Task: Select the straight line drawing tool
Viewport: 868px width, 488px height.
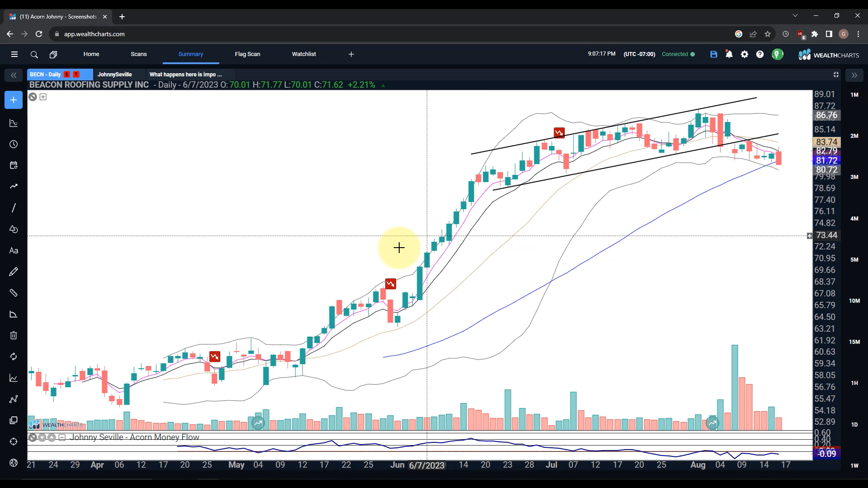Action: coord(14,208)
